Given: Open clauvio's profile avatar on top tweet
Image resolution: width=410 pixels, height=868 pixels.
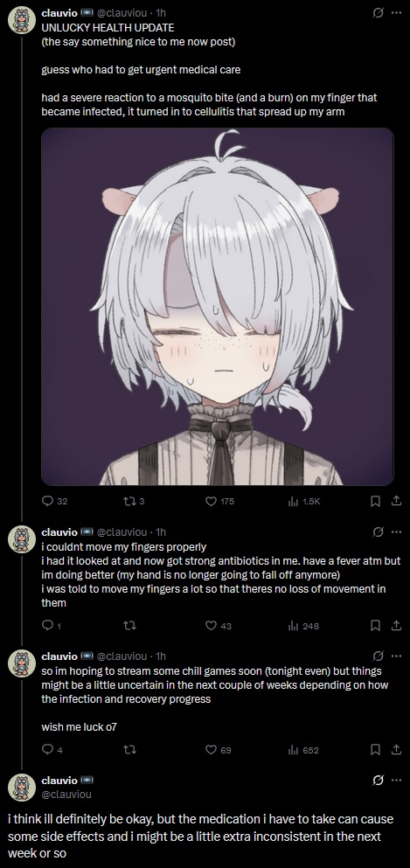Looking at the screenshot, I should click(22, 20).
